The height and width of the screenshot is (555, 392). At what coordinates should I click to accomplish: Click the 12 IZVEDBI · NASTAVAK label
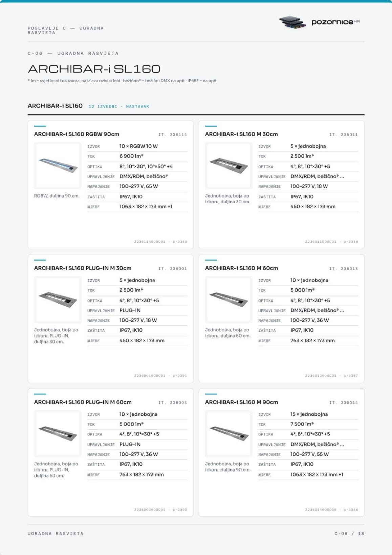[x=119, y=106]
